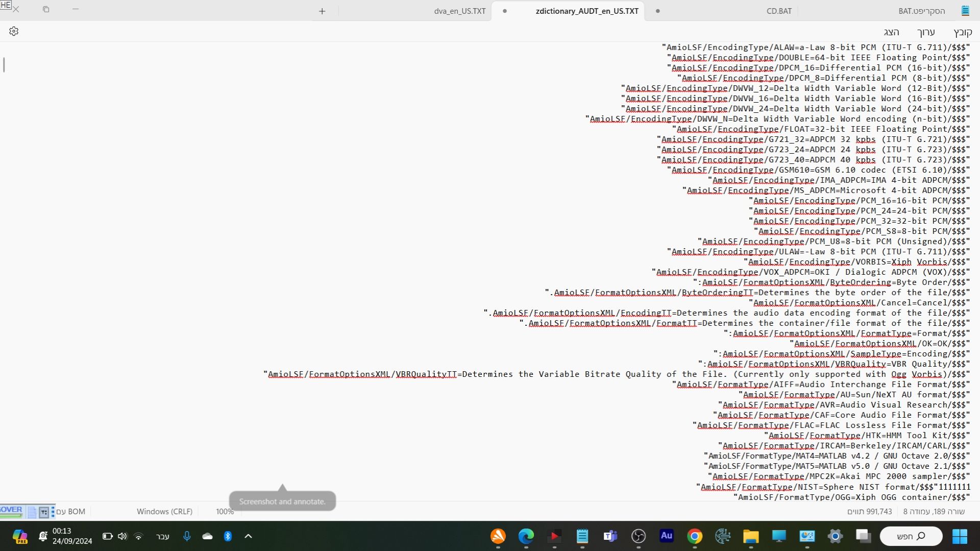Launch Google Chrome from taskbar
This screenshot has width=980, height=551.
click(x=695, y=536)
